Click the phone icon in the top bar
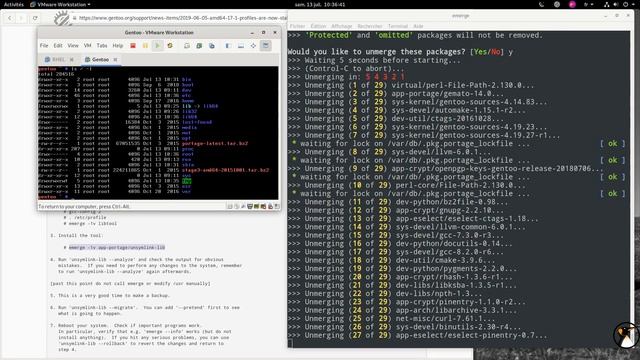640x360 pixels. 542,4
